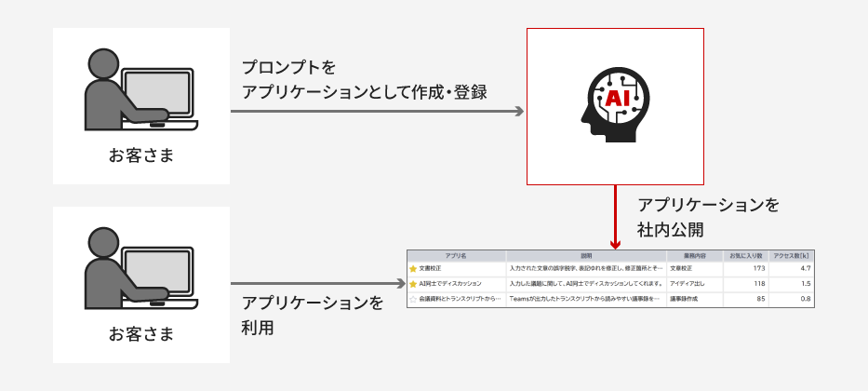This screenshot has height=391, width=868.
Task: Click the Teams transcript description cell
Action: click(585, 299)
